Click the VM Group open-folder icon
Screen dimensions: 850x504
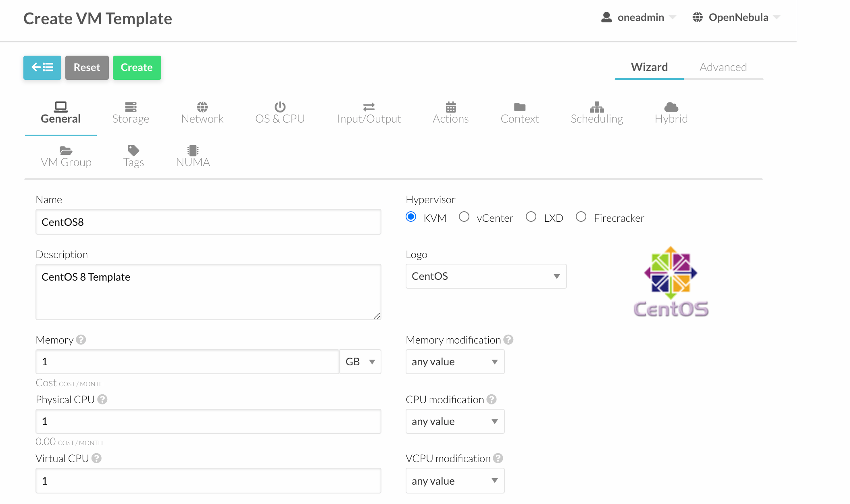coord(66,150)
